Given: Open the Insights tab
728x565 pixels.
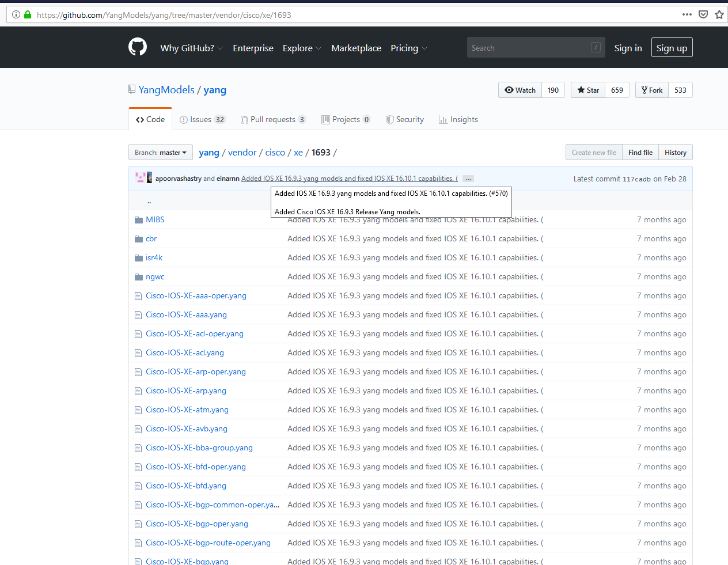Looking at the screenshot, I should pyautogui.click(x=458, y=119).
